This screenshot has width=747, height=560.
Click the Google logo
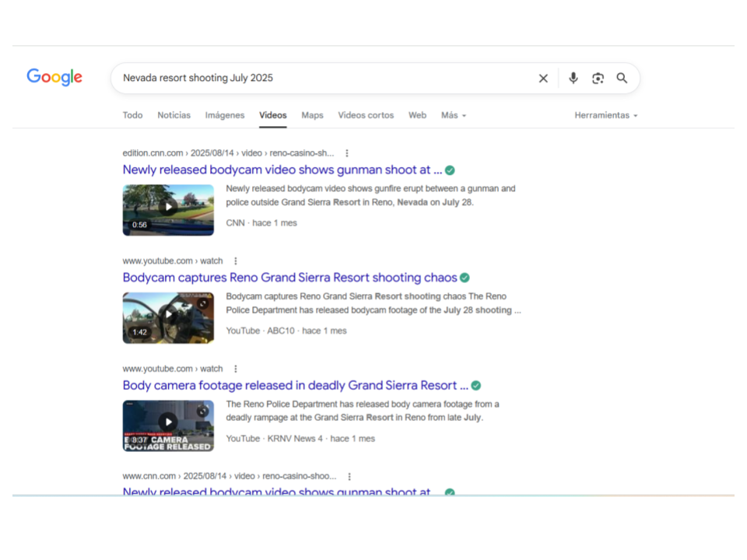[x=54, y=77]
